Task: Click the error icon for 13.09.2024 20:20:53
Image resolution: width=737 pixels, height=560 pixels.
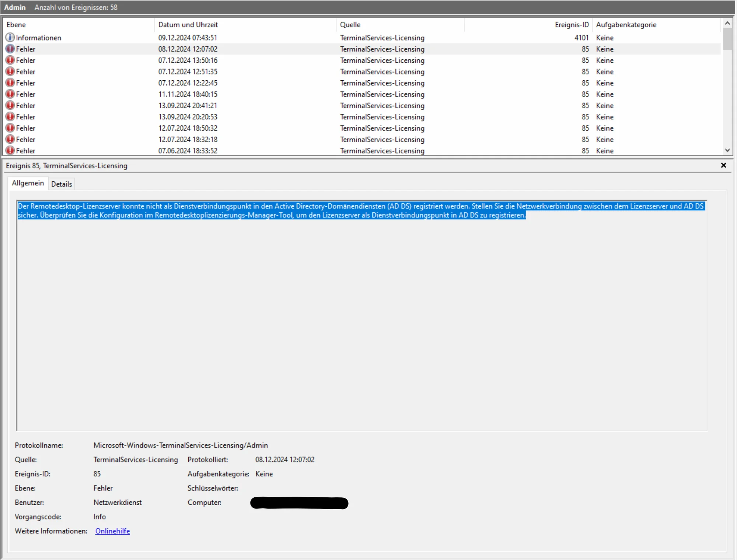Action: point(10,117)
